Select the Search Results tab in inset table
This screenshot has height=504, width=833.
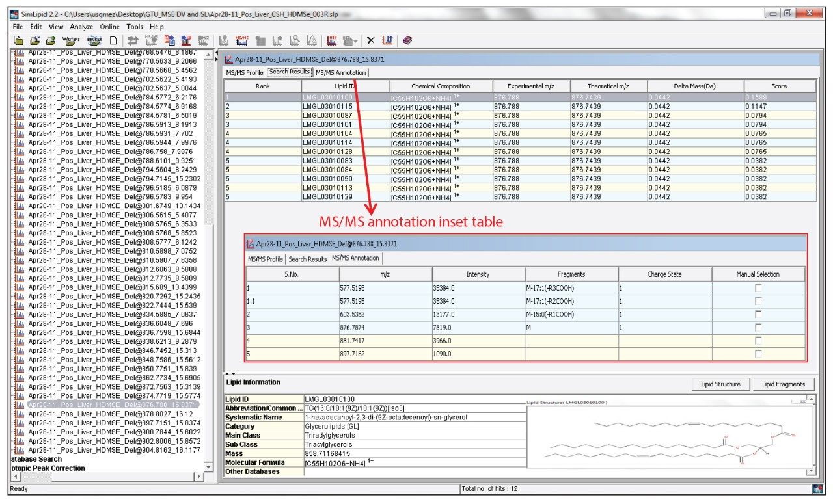point(308,259)
